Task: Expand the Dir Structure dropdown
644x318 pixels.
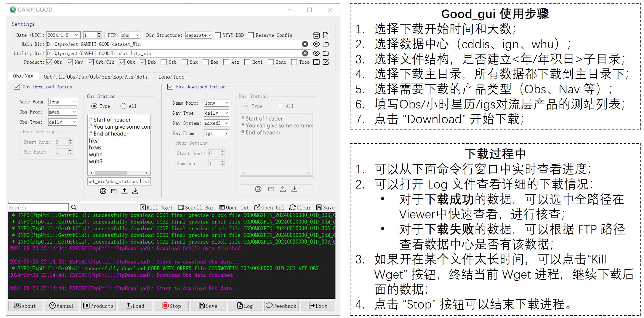Action: tap(198, 35)
